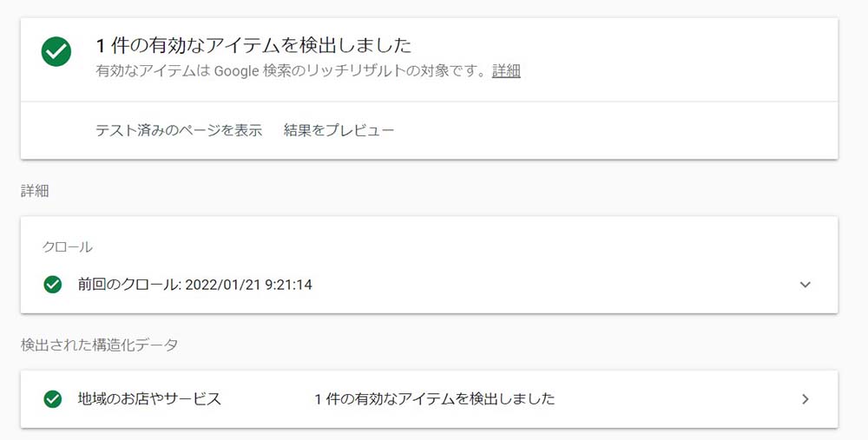The width and height of the screenshot is (868, 440).
Task: Open the 詳細 link in the summary
Action: [506, 71]
